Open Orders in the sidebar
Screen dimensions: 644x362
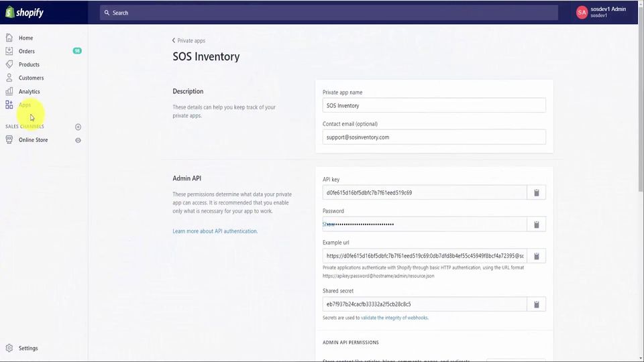point(27,52)
